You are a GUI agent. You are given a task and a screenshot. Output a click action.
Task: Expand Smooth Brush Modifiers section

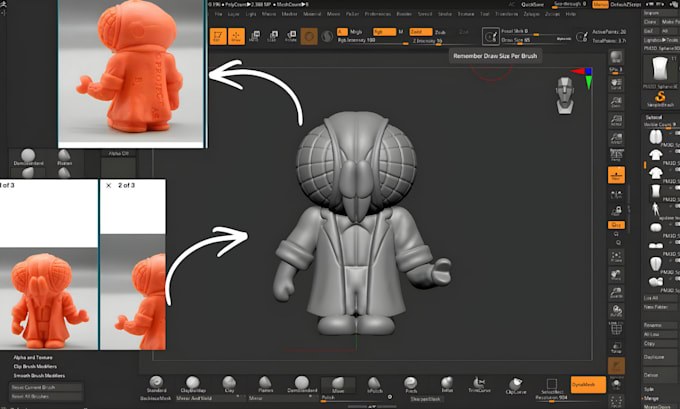coord(39,376)
